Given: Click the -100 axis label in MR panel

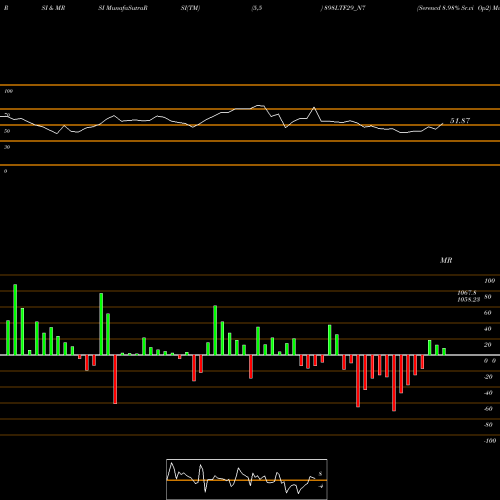Looking at the screenshot, I should [x=490, y=441].
